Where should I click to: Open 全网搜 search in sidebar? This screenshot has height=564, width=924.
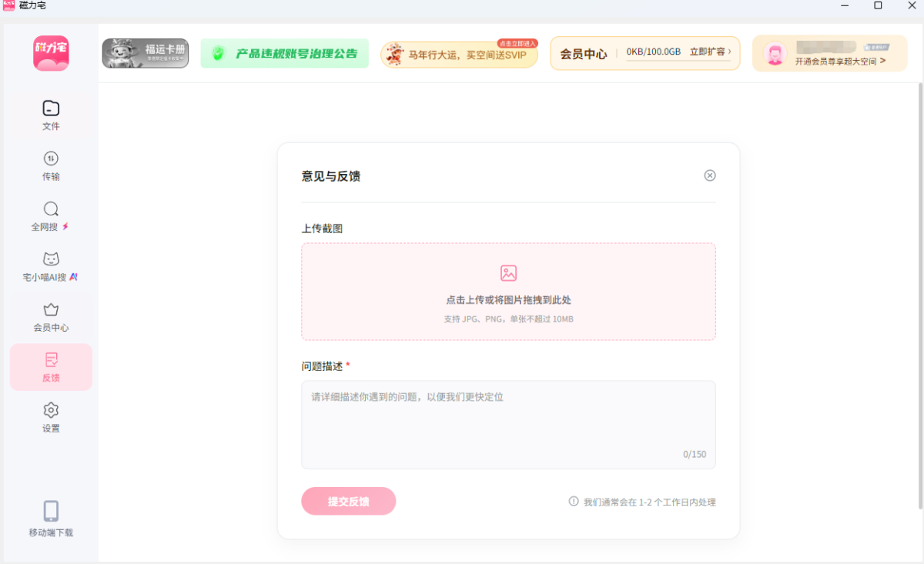point(51,217)
